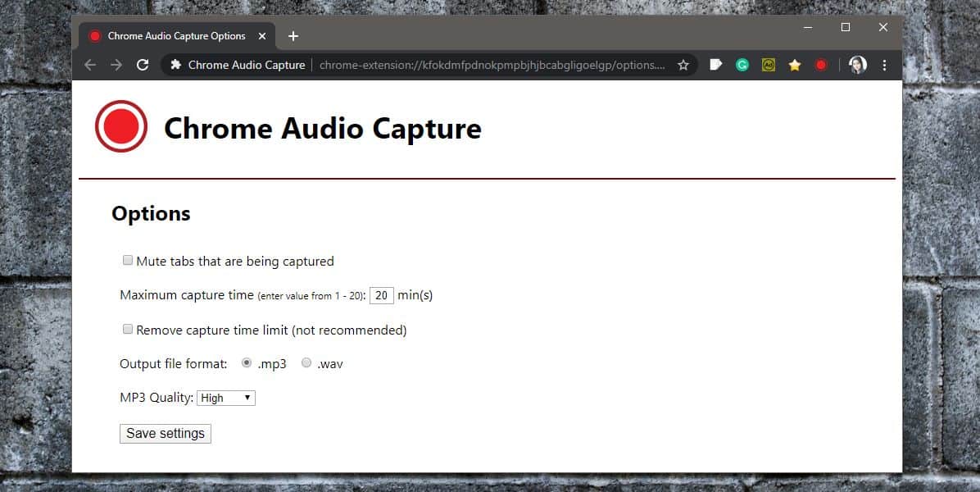Screen dimensions: 980x492
Task: Close the Chrome Audio Capture Options tab
Action: 262,36
